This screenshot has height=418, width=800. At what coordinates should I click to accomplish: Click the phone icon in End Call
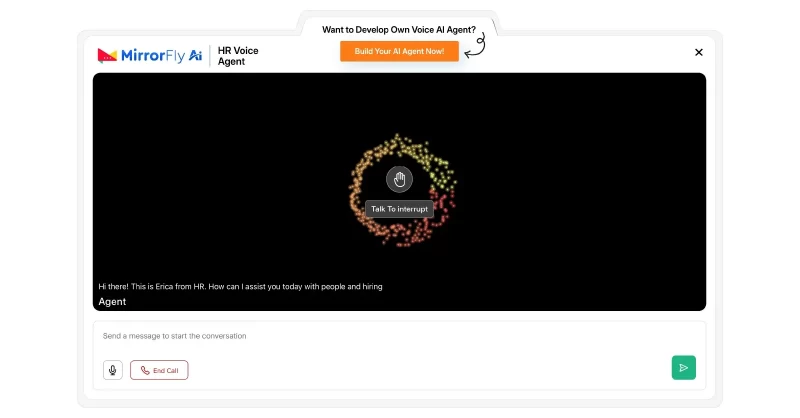(x=145, y=370)
